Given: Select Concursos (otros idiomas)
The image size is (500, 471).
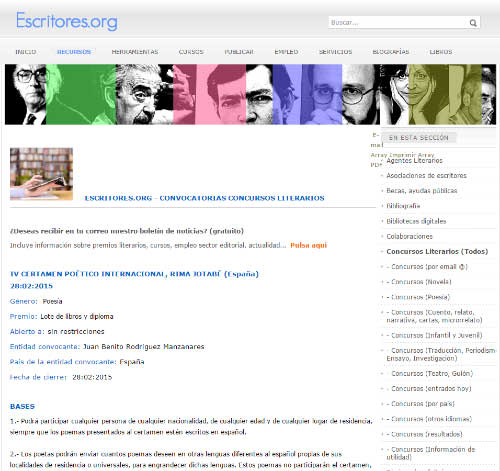Looking at the screenshot, I should click(429, 419).
